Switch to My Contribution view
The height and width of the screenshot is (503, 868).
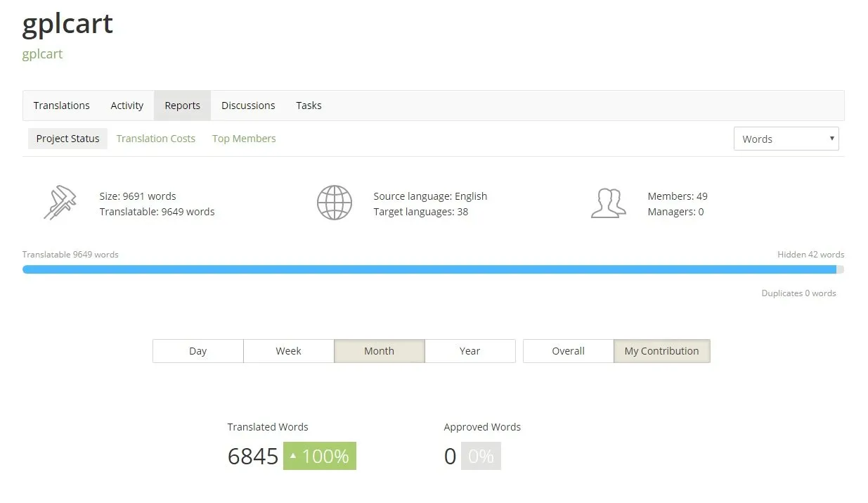tap(662, 351)
